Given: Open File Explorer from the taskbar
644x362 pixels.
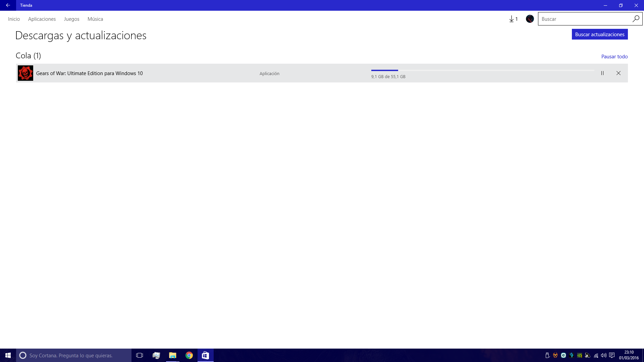Looking at the screenshot, I should click(x=173, y=355).
